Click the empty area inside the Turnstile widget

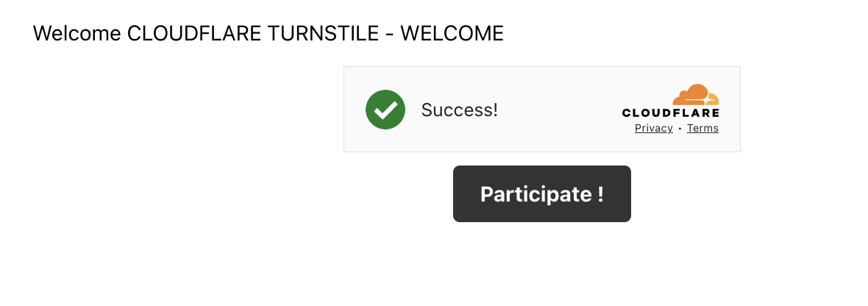[559, 110]
